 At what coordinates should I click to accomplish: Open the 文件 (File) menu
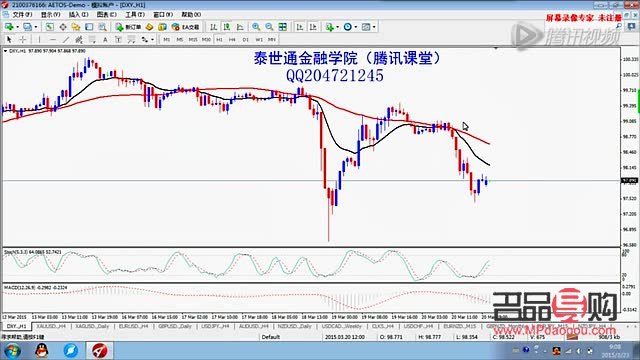(x=22, y=15)
